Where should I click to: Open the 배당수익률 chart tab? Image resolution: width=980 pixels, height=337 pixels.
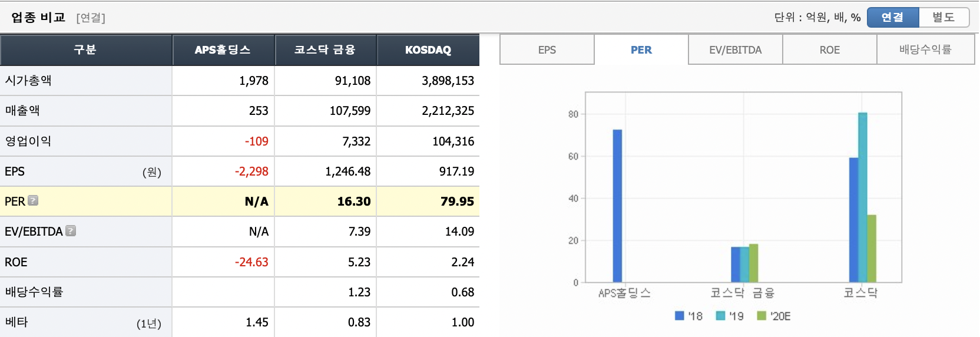[x=926, y=50]
